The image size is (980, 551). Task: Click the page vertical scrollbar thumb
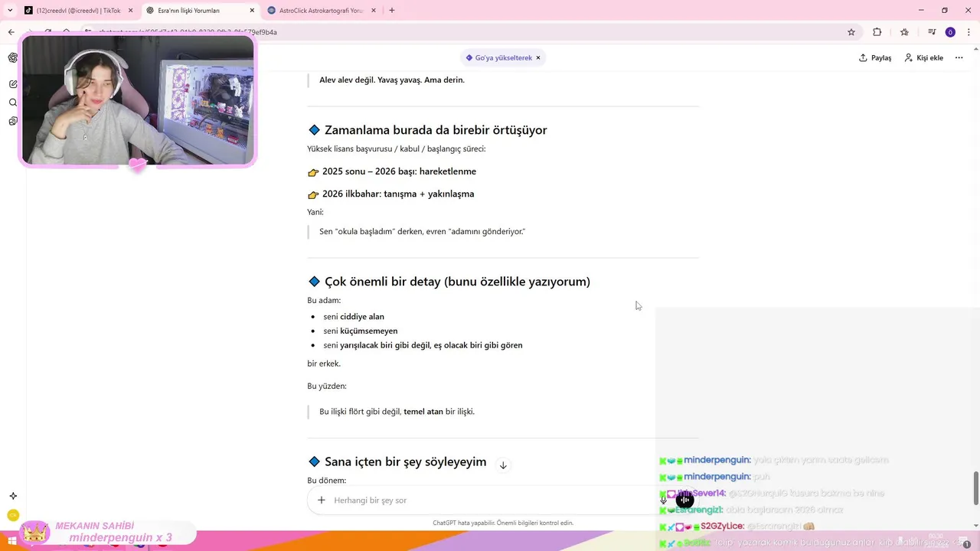coord(975,488)
